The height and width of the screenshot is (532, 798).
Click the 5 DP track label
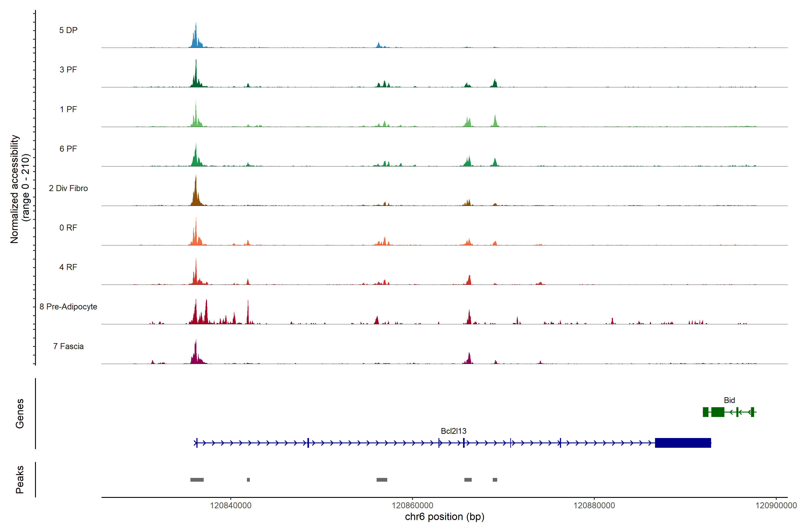tap(68, 30)
